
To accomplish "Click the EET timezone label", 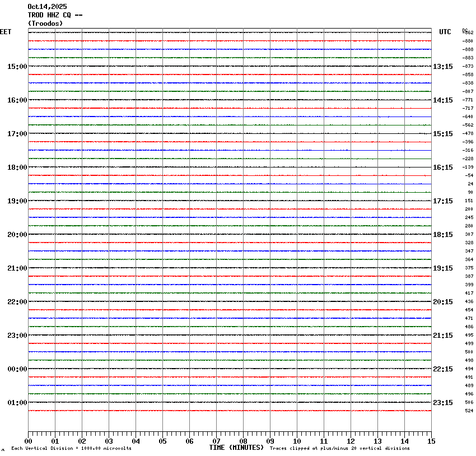I will coord(6,32).
